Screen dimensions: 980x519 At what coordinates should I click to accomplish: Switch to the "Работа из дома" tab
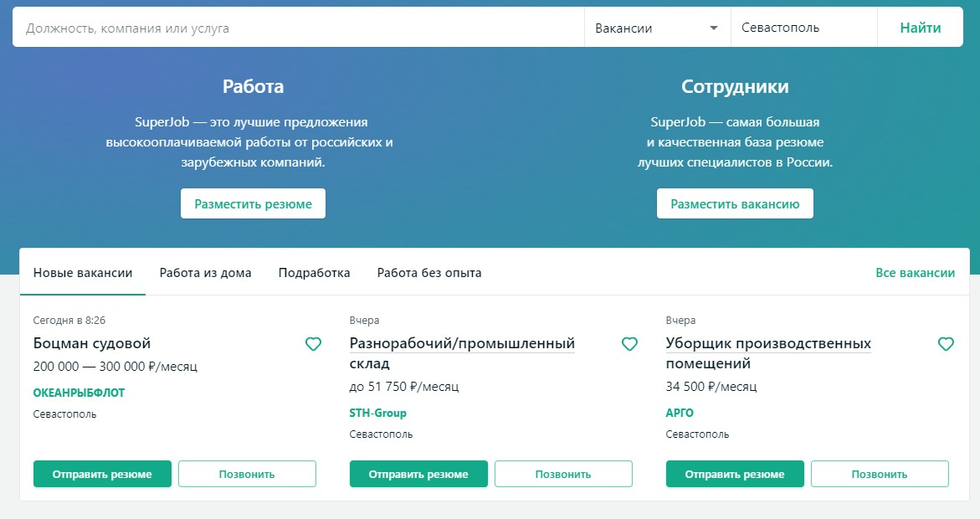tap(204, 272)
